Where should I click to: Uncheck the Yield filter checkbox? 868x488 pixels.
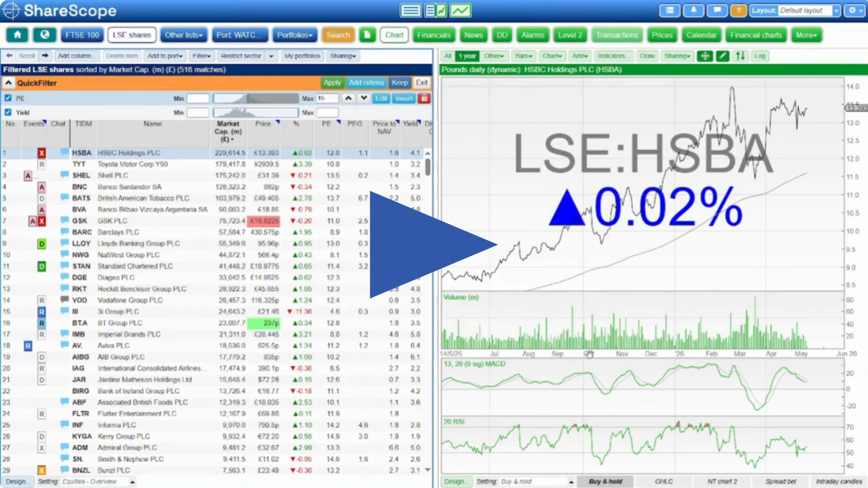[8, 112]
